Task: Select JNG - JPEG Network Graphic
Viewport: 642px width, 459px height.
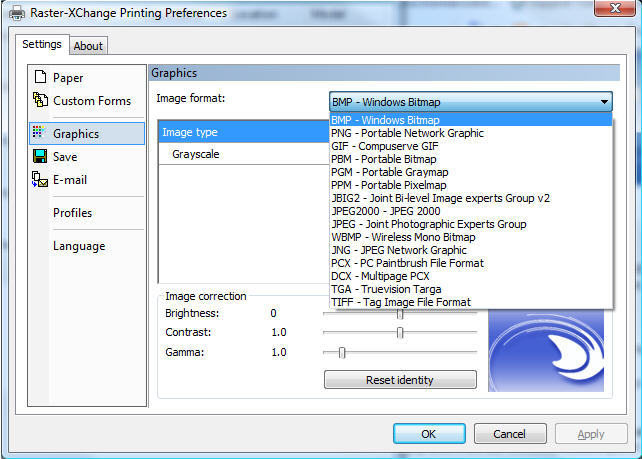Action: coord(471,250)
